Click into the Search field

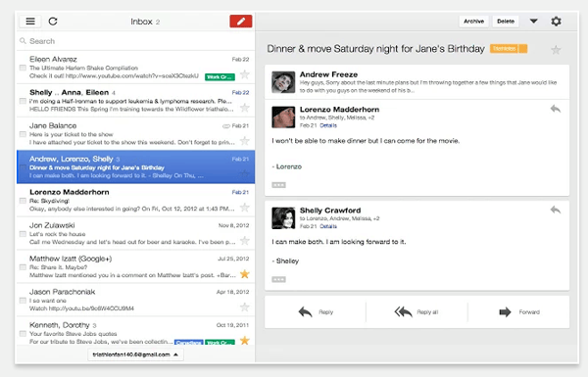[x=136, y=41]
